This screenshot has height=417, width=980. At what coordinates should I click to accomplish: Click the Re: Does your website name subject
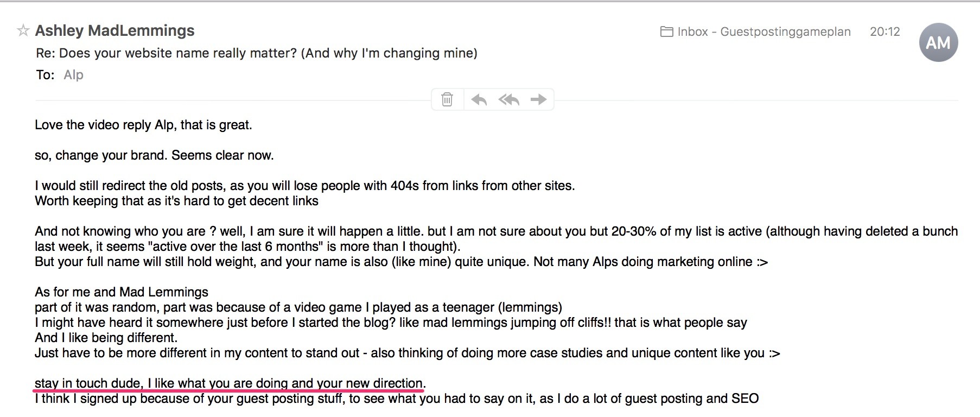pos(257,53)
